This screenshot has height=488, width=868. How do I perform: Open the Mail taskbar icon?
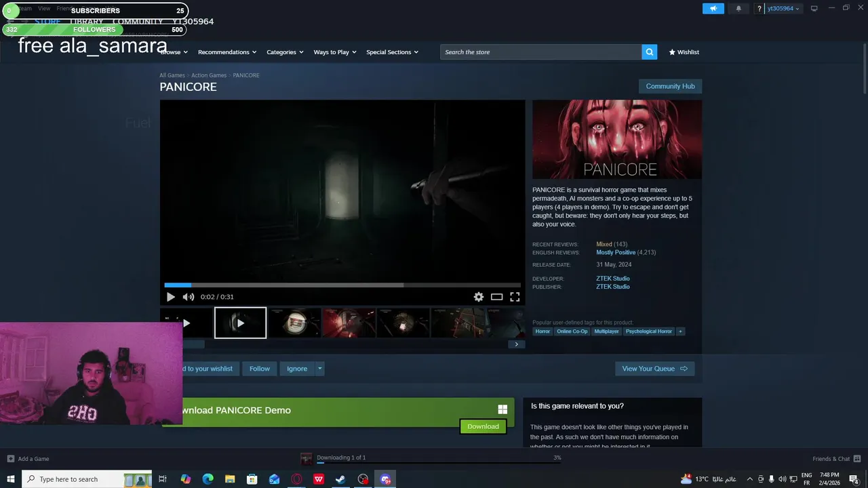[x=274, y=479]
